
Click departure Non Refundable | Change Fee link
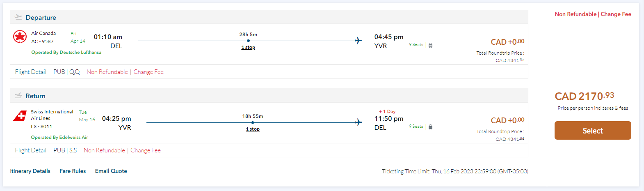point(125,72)
